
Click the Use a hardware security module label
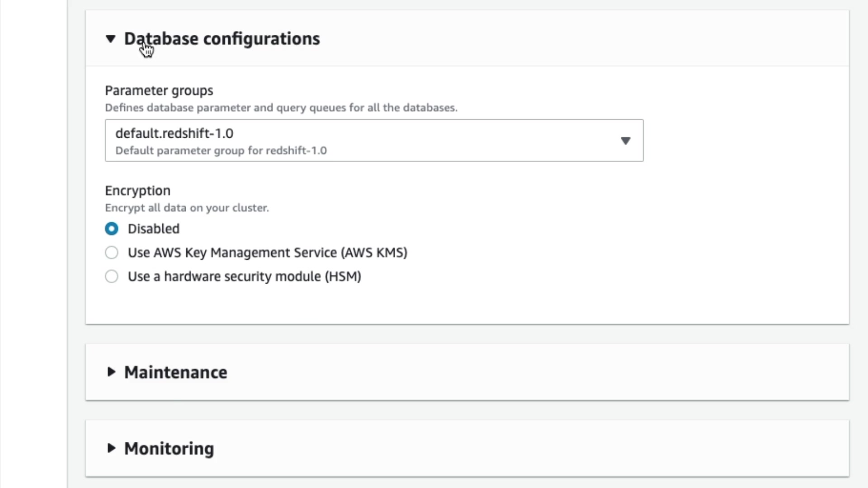tap(244, 276)
